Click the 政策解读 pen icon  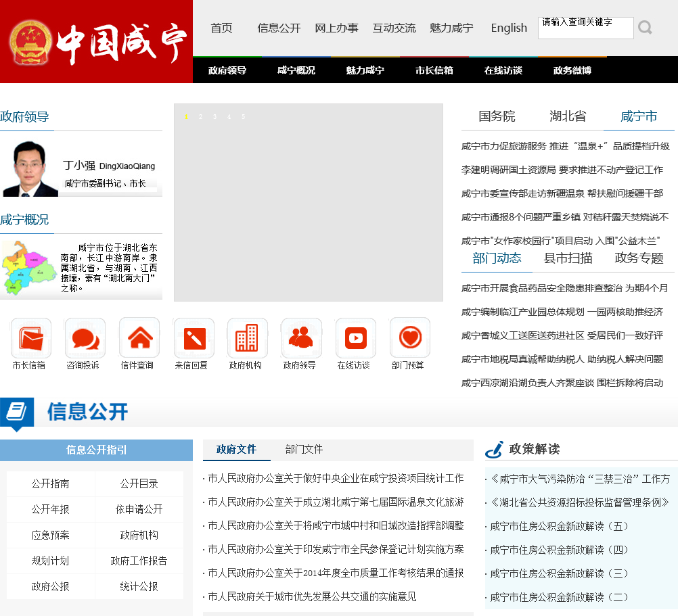(494, 449)
